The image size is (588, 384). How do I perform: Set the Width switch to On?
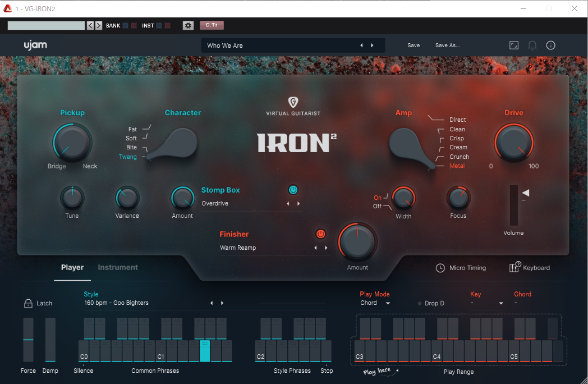pos(378,198)
